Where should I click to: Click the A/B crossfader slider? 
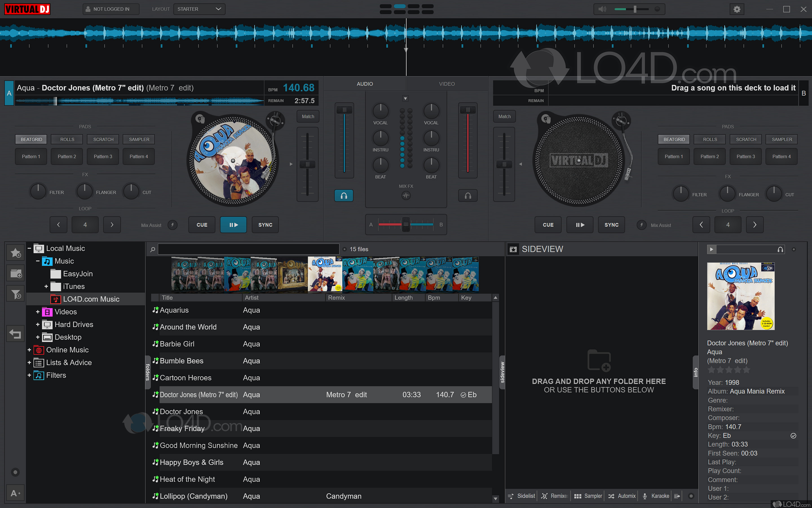click(x=406, y=224)
